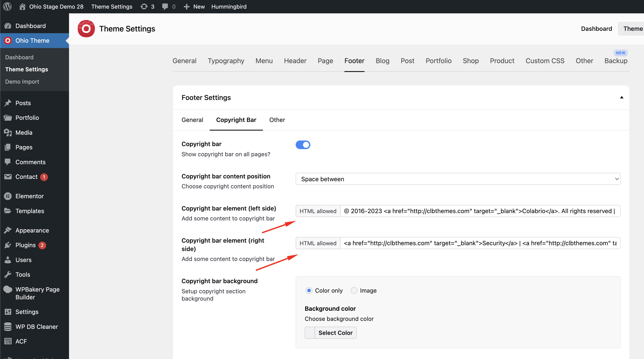Open the Copyright bar content position dropdown

(458, 179)
